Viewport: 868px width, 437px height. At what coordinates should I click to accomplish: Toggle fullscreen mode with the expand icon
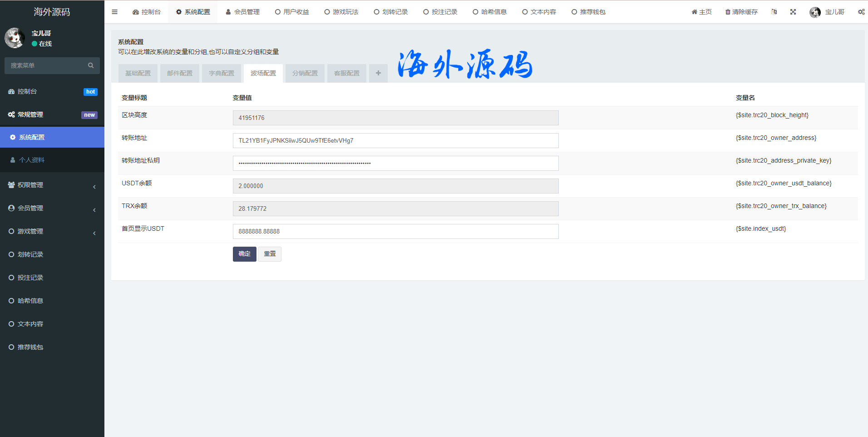click(793, 12)
